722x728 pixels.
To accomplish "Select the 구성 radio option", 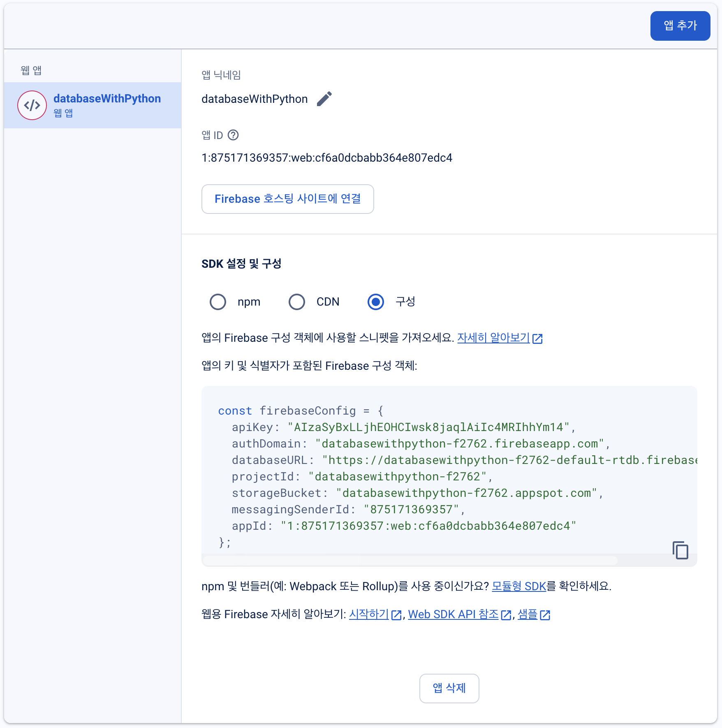I will [376, 301].
